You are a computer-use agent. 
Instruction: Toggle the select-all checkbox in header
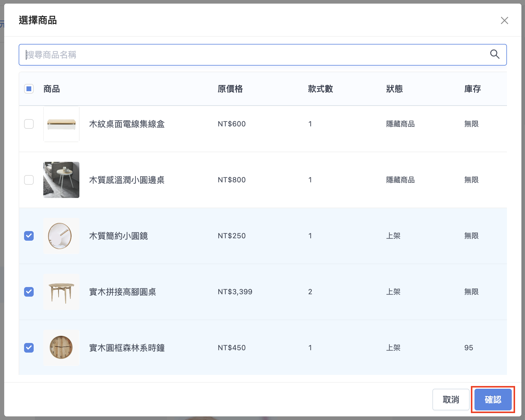pos(29,89)
